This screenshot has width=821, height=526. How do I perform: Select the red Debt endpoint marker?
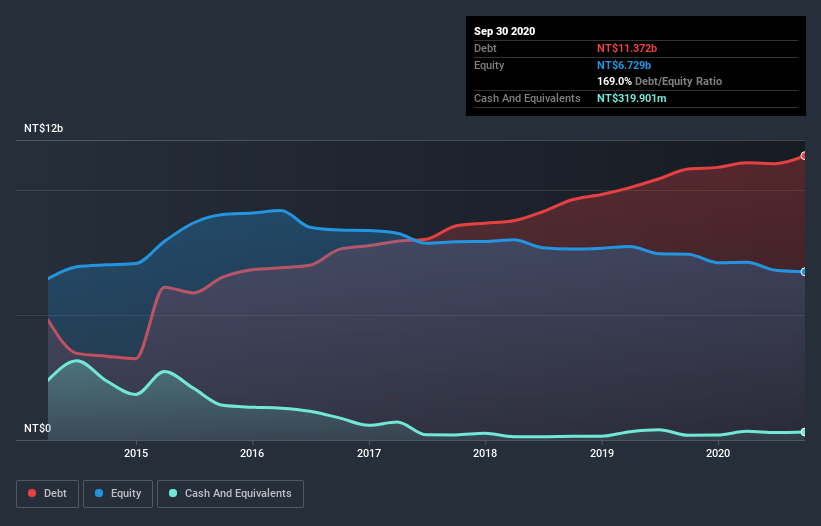pyautogui.click(x=804, y=156)
